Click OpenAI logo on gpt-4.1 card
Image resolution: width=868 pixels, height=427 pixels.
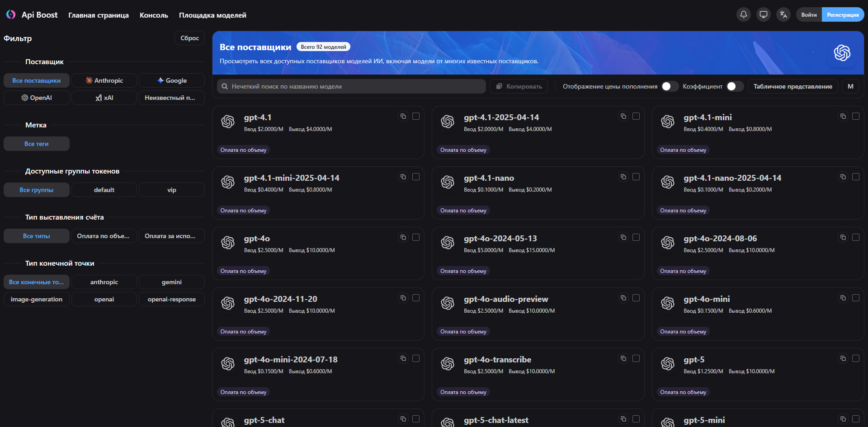coord(228,122)
